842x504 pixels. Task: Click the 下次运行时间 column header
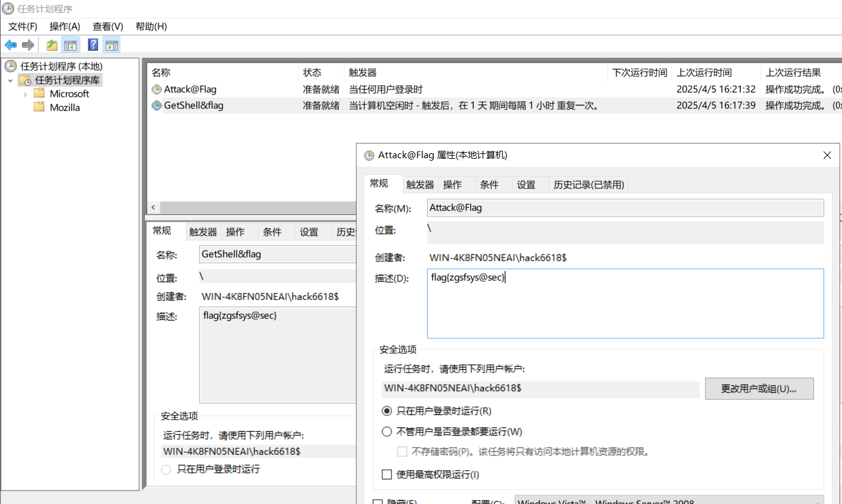[x=639, y=72]
